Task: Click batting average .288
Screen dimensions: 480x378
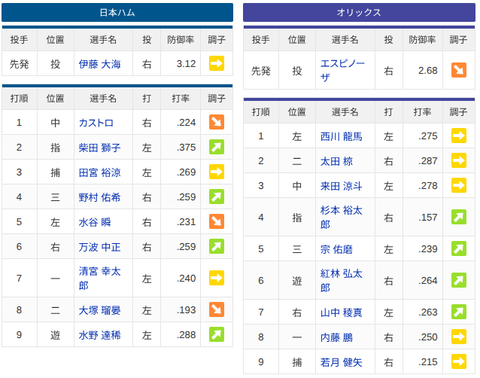Action: (x=186, y=335)
